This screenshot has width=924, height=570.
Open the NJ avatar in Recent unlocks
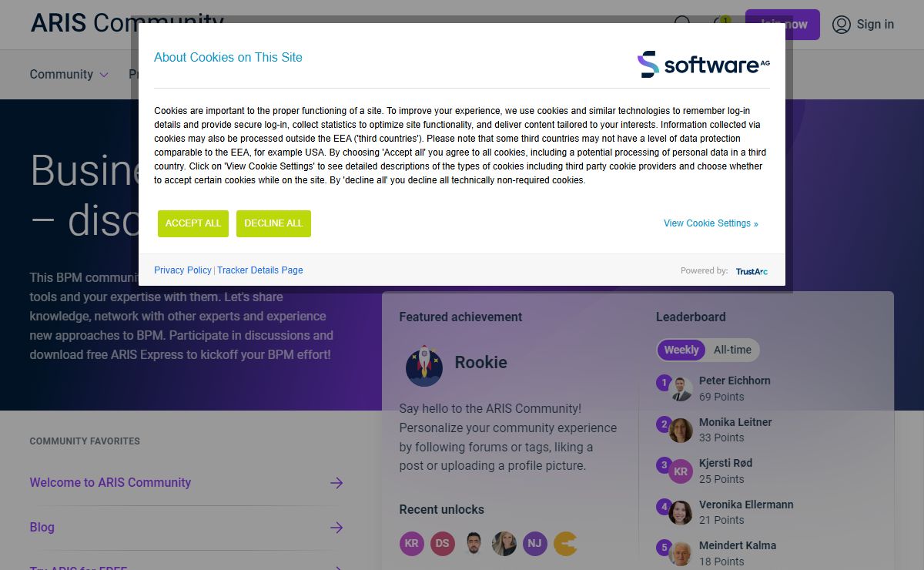(535, 544)
